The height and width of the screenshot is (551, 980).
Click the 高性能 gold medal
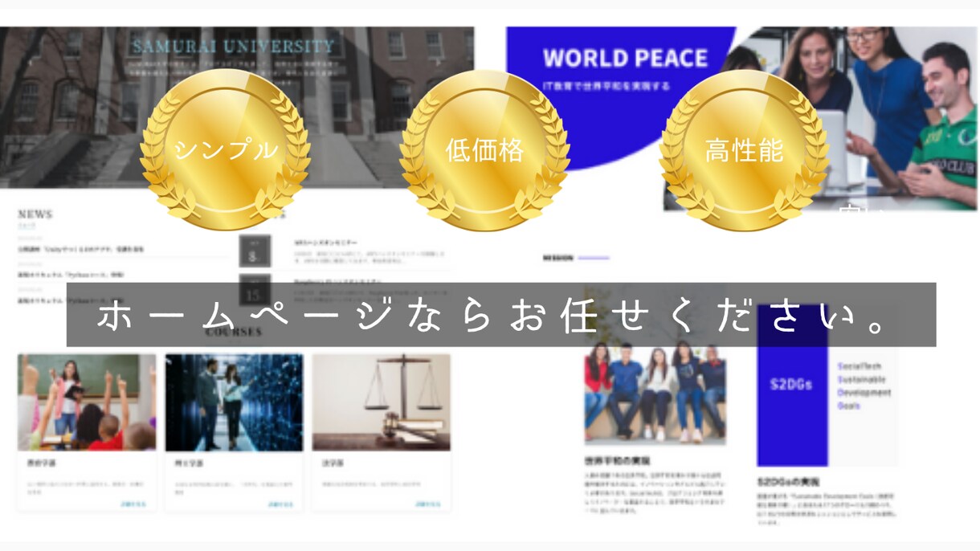click(x=744, y=149)
